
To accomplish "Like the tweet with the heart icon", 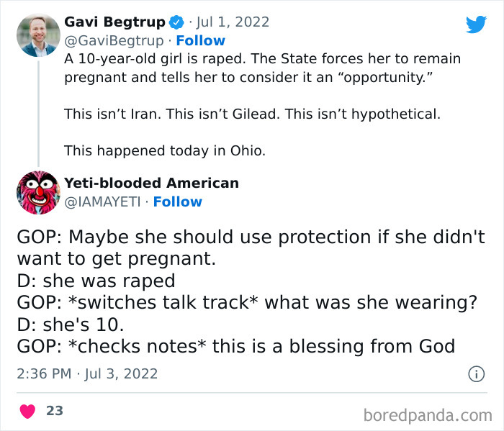I will [x=27, y=411].
